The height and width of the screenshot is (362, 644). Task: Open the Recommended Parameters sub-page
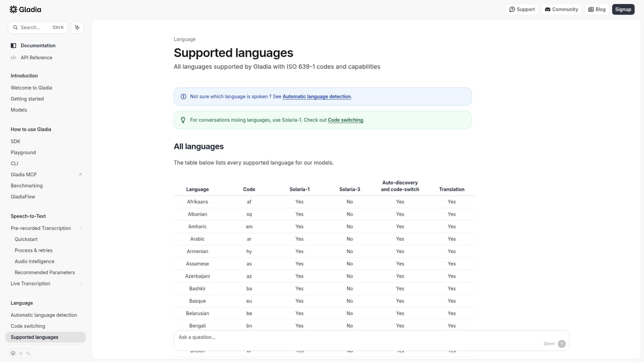[x=45, y=273]
